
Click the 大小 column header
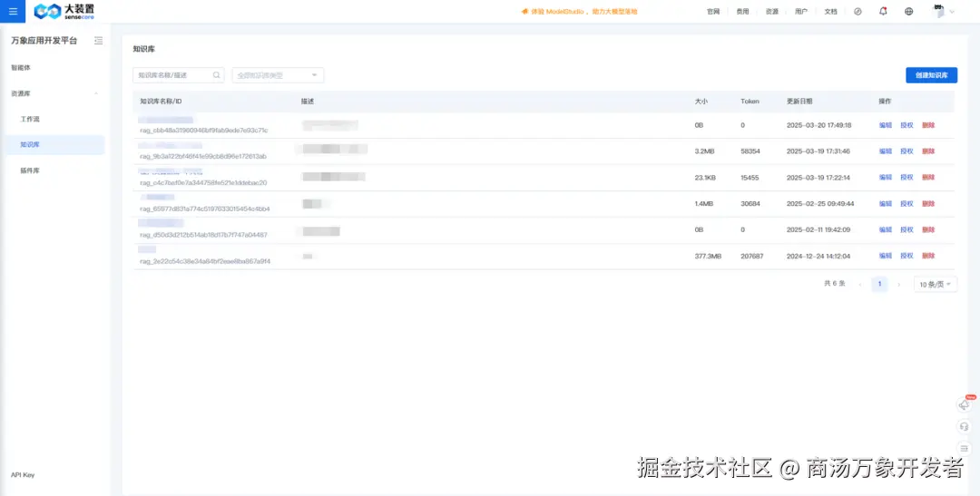(701, 102)
